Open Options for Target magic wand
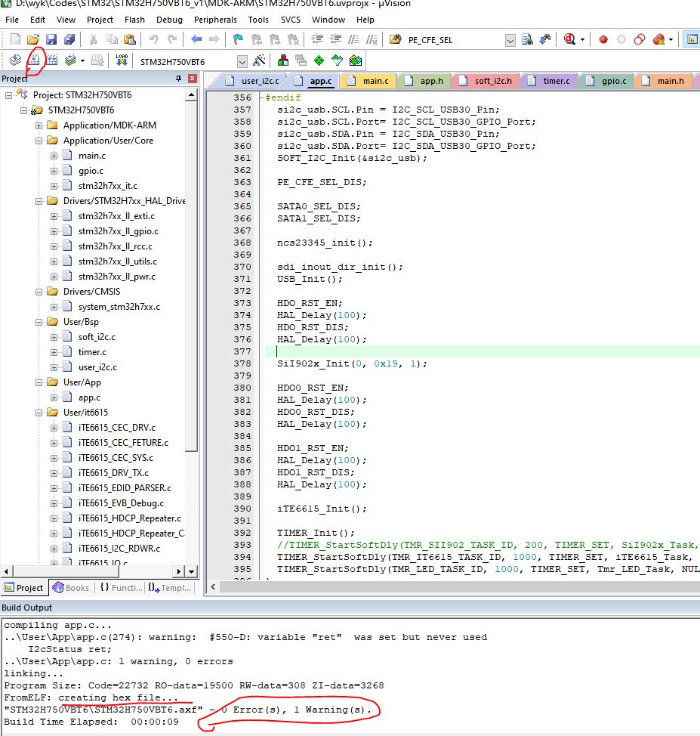 258,60
